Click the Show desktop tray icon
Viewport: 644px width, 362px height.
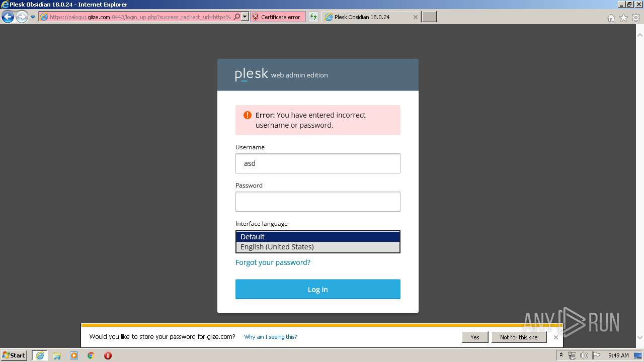point(638,355)
